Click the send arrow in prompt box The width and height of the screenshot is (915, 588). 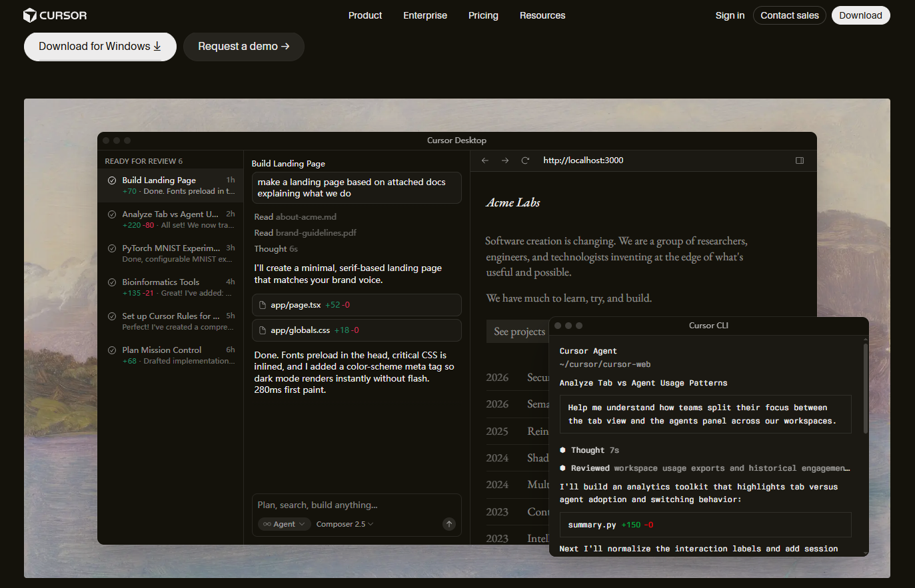pyautogui.click(x=449, y=524)
